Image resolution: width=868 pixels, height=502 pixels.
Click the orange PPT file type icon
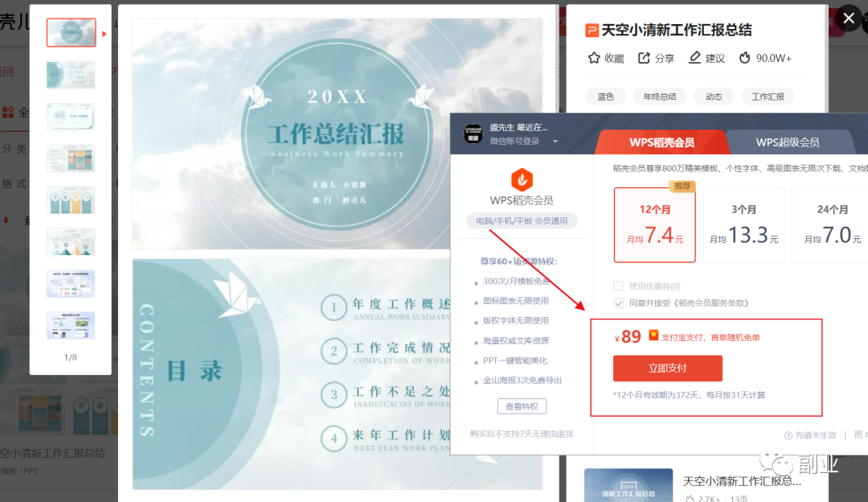[592, 31]
